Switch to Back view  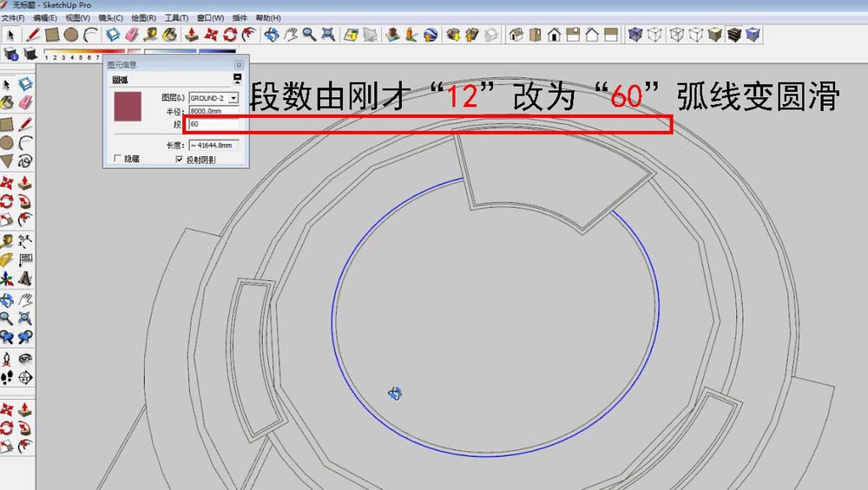tap(592, 35)
